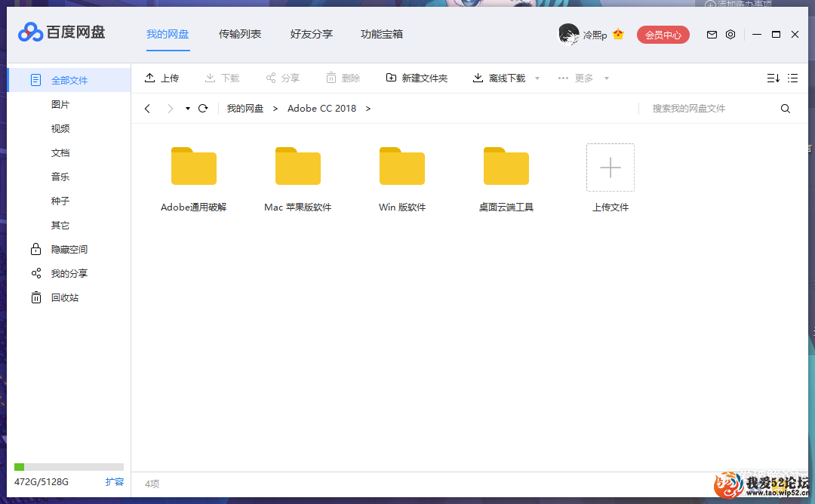Go forward with the right arrow

(170, 108)
